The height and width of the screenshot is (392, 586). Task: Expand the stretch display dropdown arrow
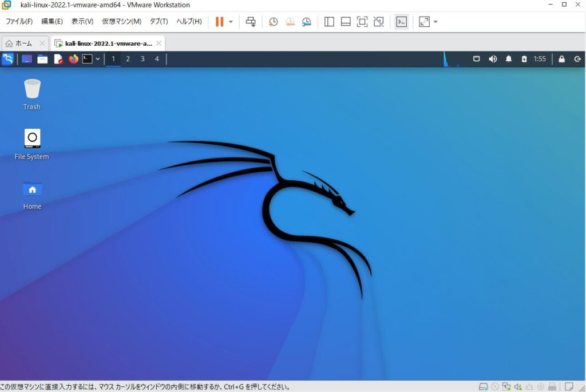(x=435, y=22)
